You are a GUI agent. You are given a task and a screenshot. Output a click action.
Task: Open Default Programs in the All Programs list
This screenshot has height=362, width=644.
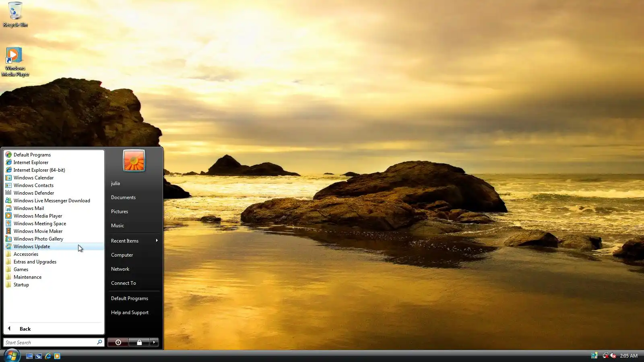[54, 155]
